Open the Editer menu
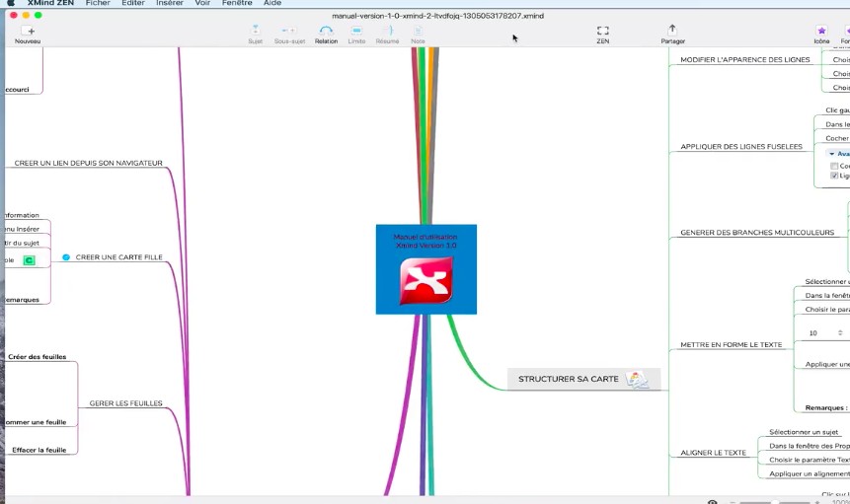This screenshot has height=504, width=850. pos(133,3)
